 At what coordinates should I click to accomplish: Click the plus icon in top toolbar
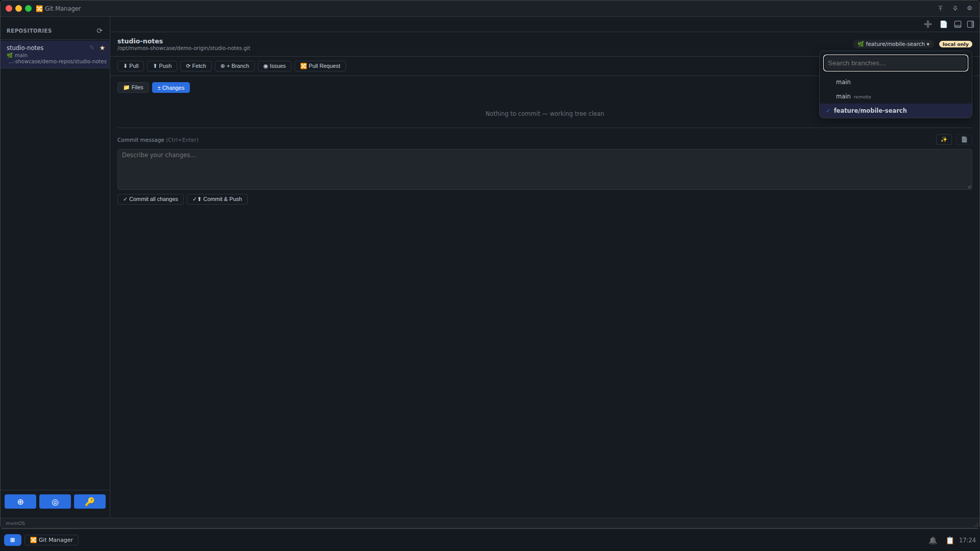point(928,24)
